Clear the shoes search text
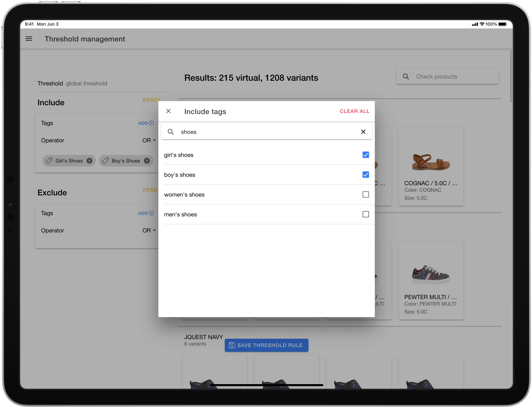The height and width of the screenshot is (408, 532). [x=363, y=132]
